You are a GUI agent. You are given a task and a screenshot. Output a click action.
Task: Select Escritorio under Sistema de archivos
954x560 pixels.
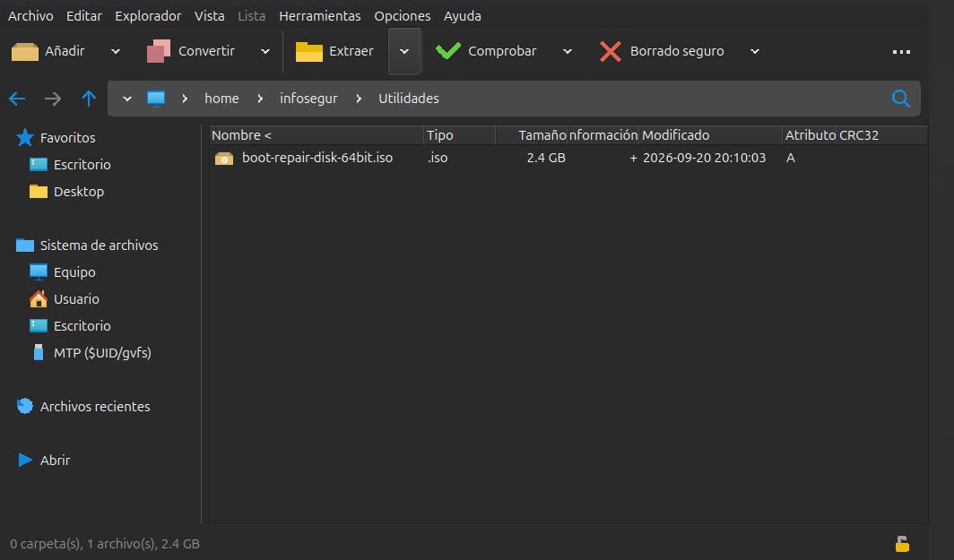[82, 326]
